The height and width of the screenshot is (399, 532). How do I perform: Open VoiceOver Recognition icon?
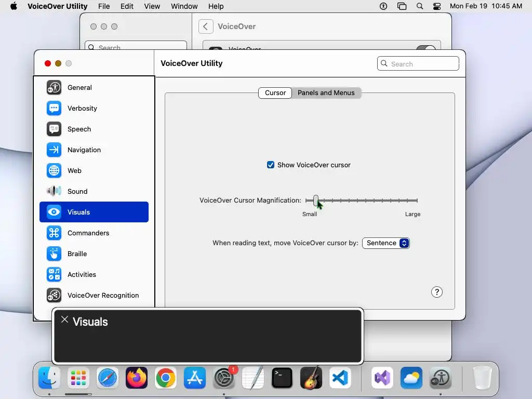click(x=54, y=295)
